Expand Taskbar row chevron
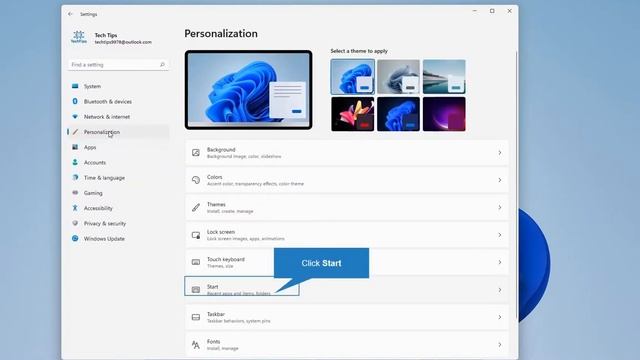Viewport: 640px width, 360px height. tap(500, 317)
